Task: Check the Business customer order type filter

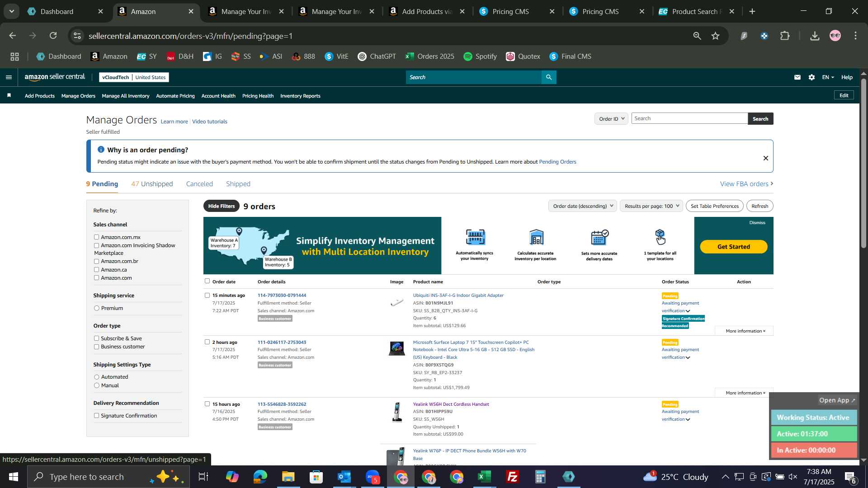Action: [x=96, y=347]
